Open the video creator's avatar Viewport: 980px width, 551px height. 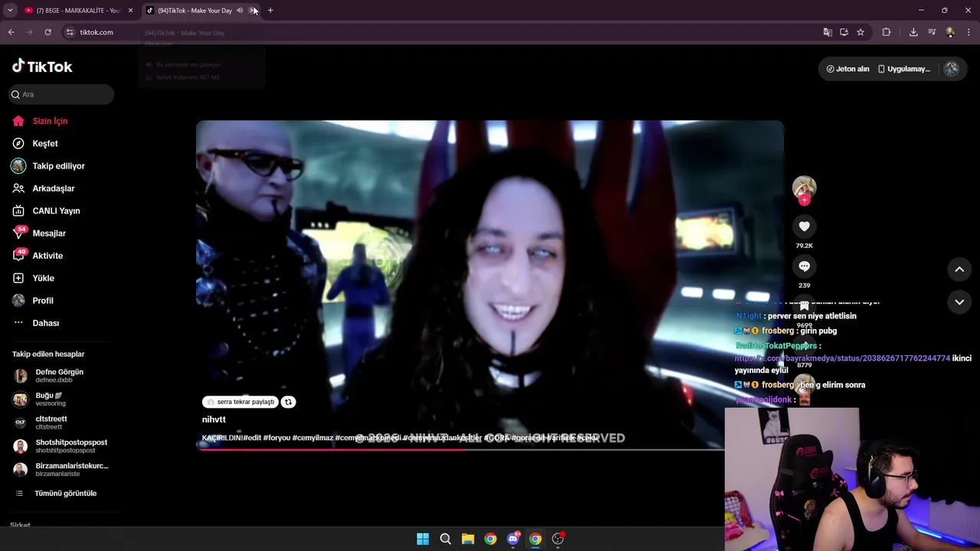point(804,187)
